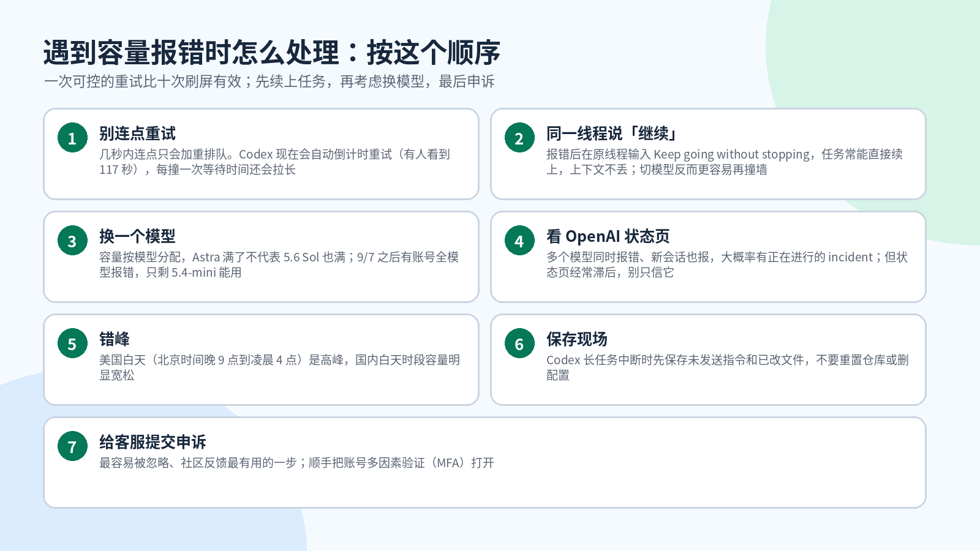Screen dimensions: 980x551
Task: Click the heading 看 OpenAI 状态页
Action: click(x=608, y=236)
